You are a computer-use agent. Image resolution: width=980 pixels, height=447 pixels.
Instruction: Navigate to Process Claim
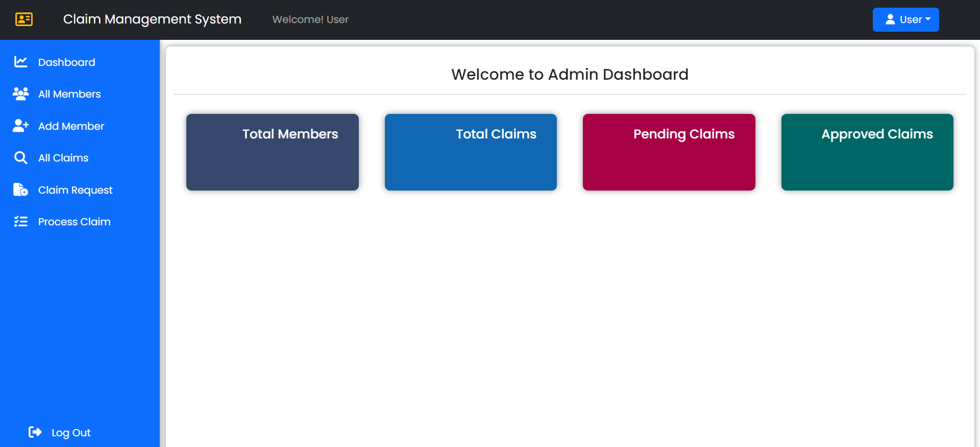(x=74, y=222)
